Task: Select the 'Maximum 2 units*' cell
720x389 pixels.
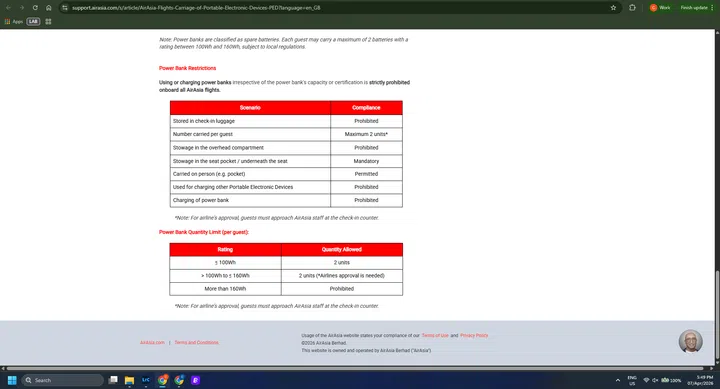Action: click(x=366, y=134)
